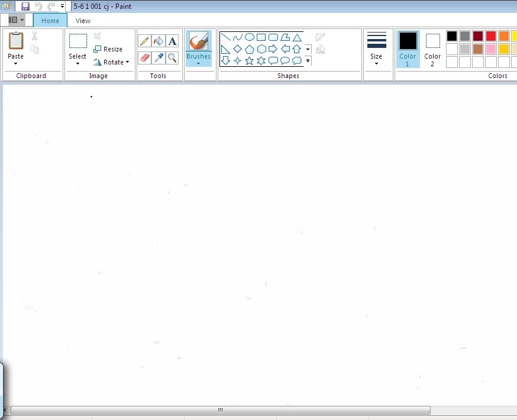Screen dimensions: 517x420
Task: Pick the rose pink palette swatch
Action: coord(491,49)
